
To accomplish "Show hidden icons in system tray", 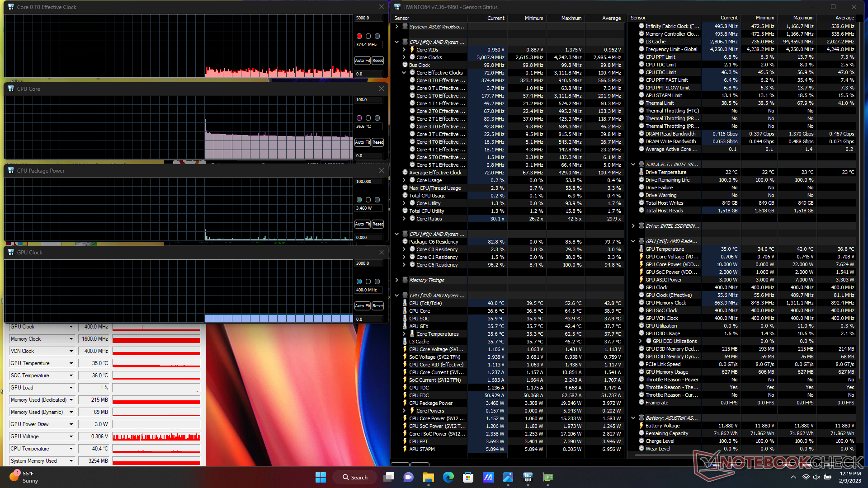I will tap(793, 477).
